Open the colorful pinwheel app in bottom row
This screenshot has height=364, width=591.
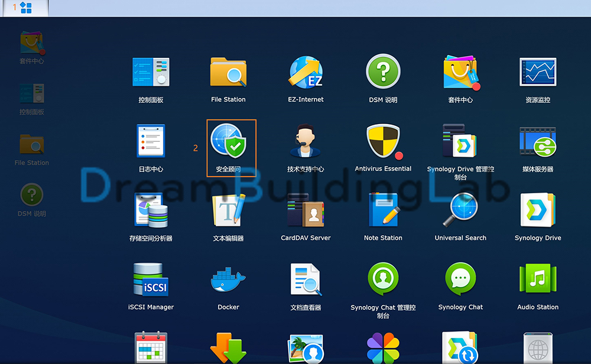(x=383, y=348)
